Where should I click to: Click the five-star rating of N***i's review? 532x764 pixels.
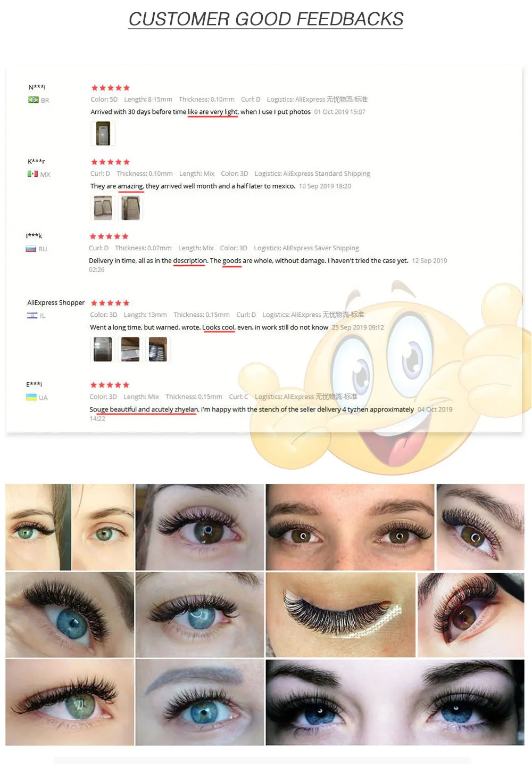pyautogui.click(x=110, y=88)
